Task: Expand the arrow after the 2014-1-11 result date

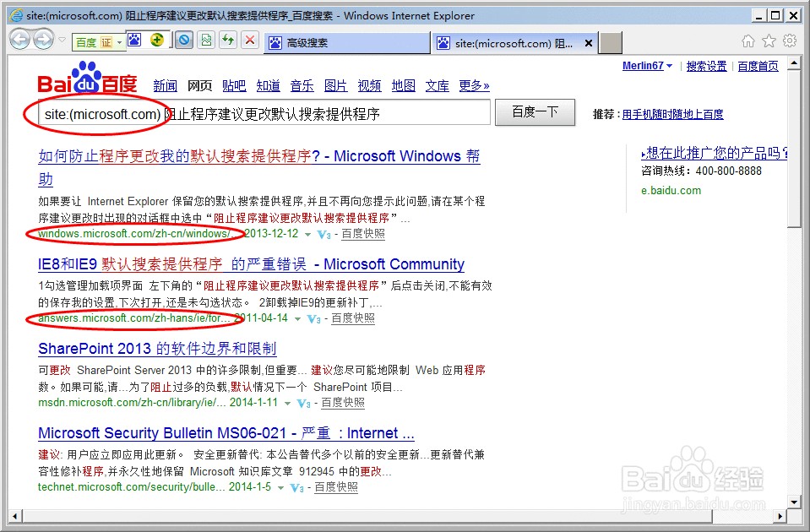Action: coord(287,404)
